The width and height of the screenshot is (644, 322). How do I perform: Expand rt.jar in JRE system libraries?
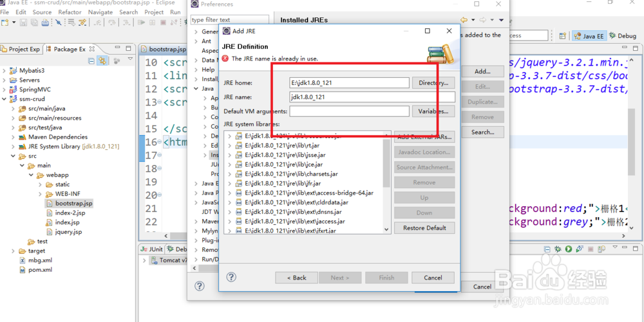230,146
